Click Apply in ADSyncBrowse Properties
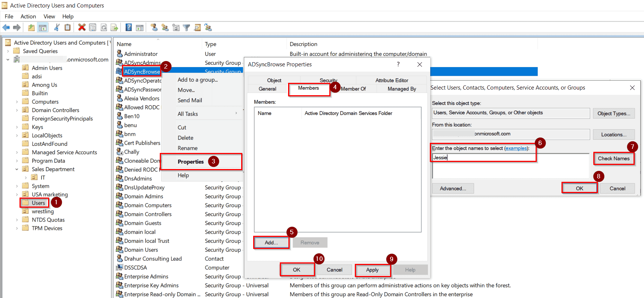The width and height of the screenshot is (644, 298). point(372,270)
